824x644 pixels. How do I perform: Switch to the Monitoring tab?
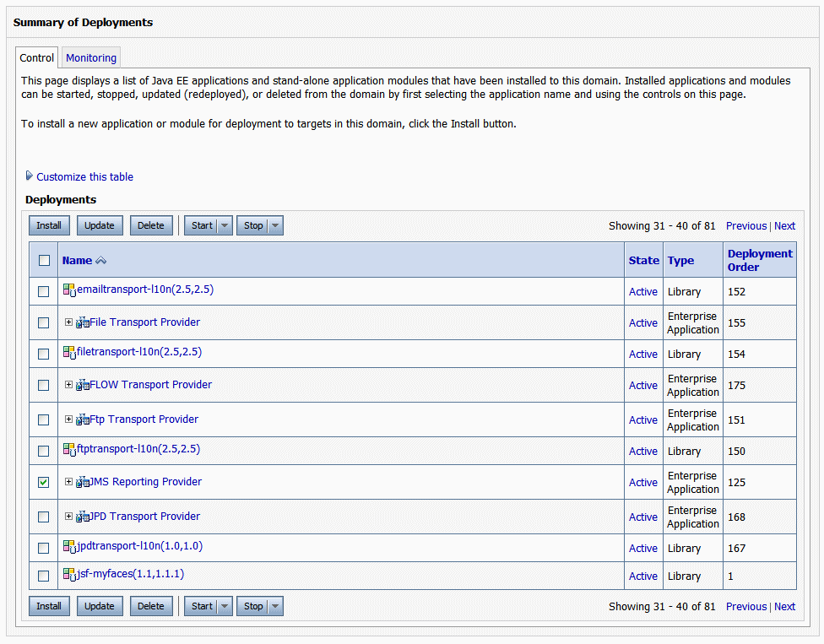(91, 57)
